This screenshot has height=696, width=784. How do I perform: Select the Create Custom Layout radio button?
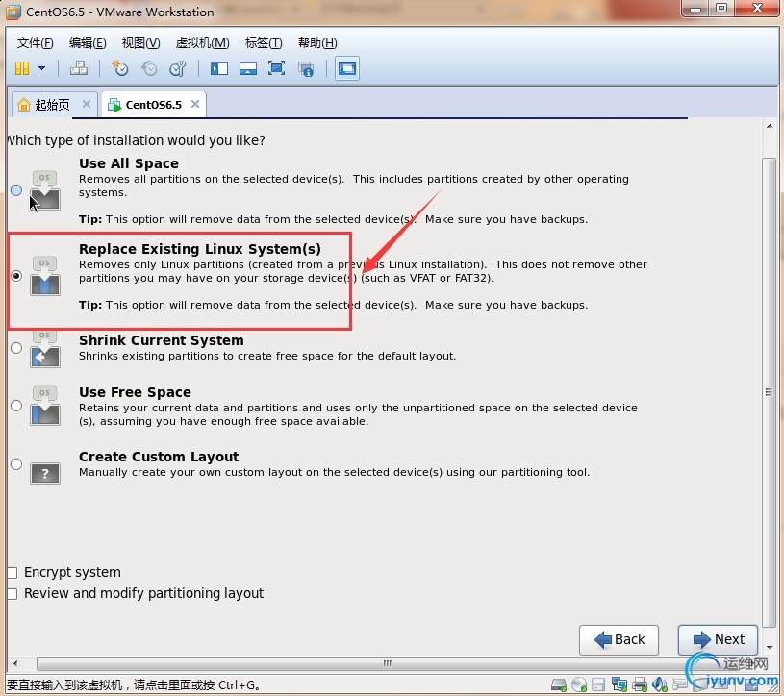pyautogui.click(x=16, y=464)
